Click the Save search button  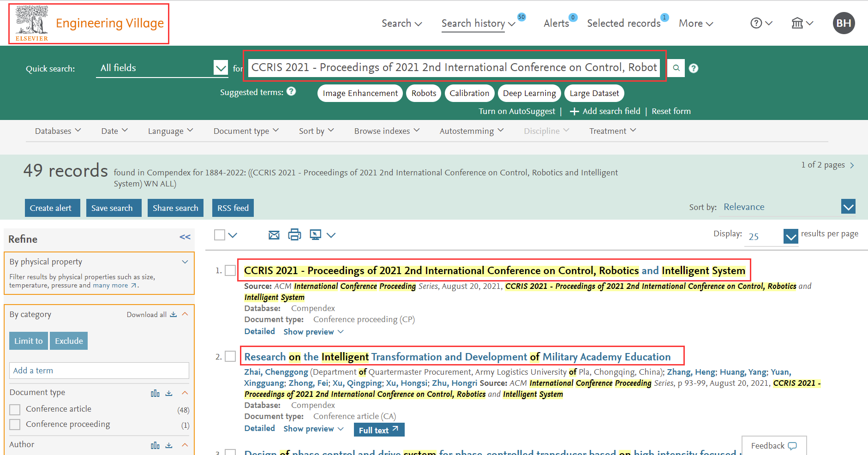[x=114, y=208]
